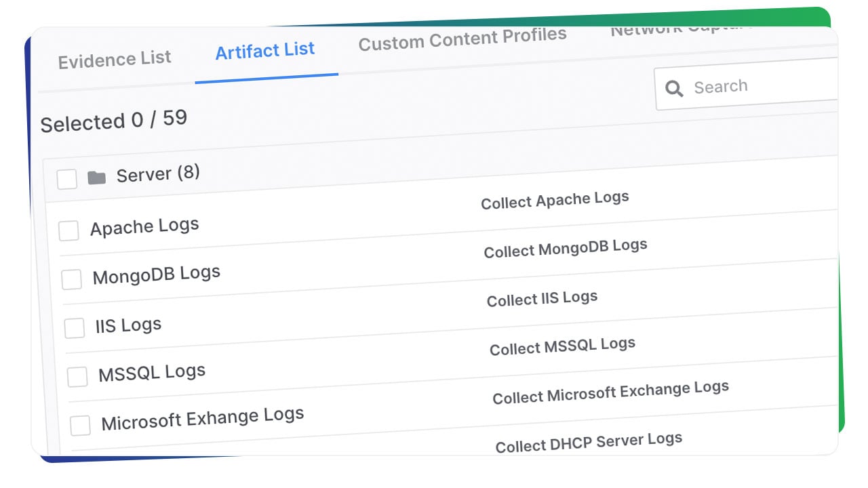Click the Server folder icon
This screenshot has height=488, width=868.
click(97, 178)
